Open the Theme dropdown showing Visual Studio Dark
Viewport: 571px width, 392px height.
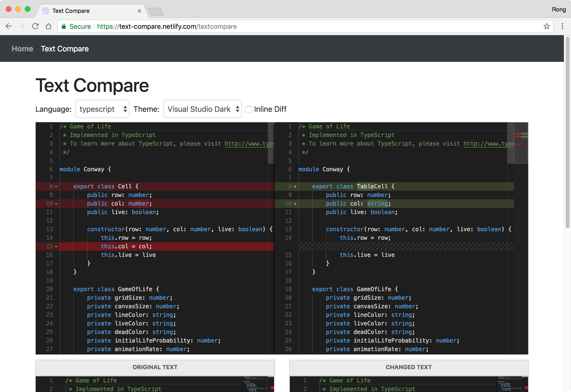202,109
